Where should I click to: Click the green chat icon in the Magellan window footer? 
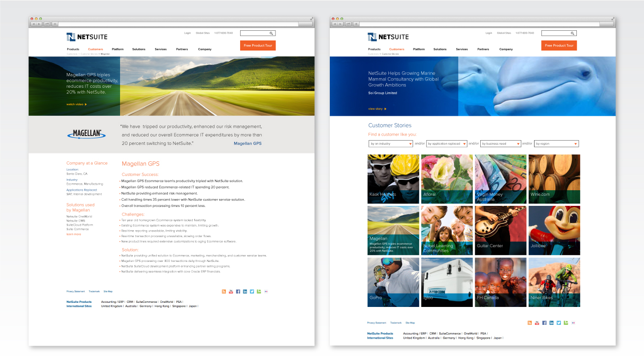(259, 291)
